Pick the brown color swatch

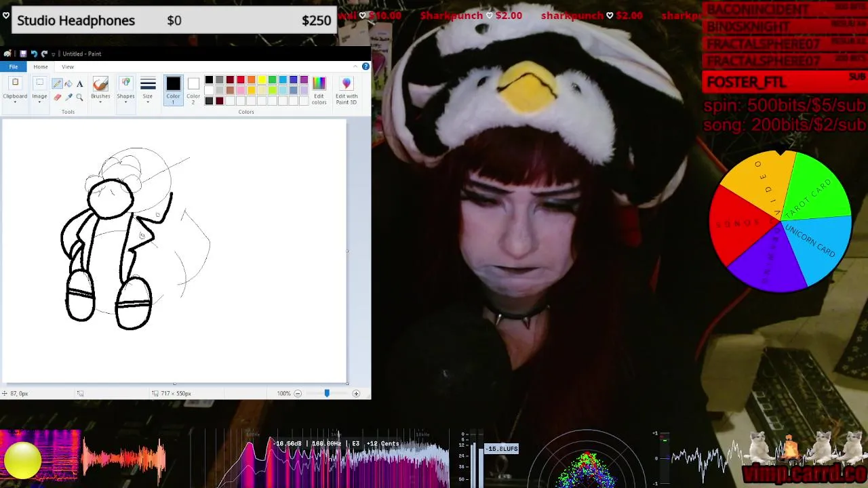click(230, 90)
